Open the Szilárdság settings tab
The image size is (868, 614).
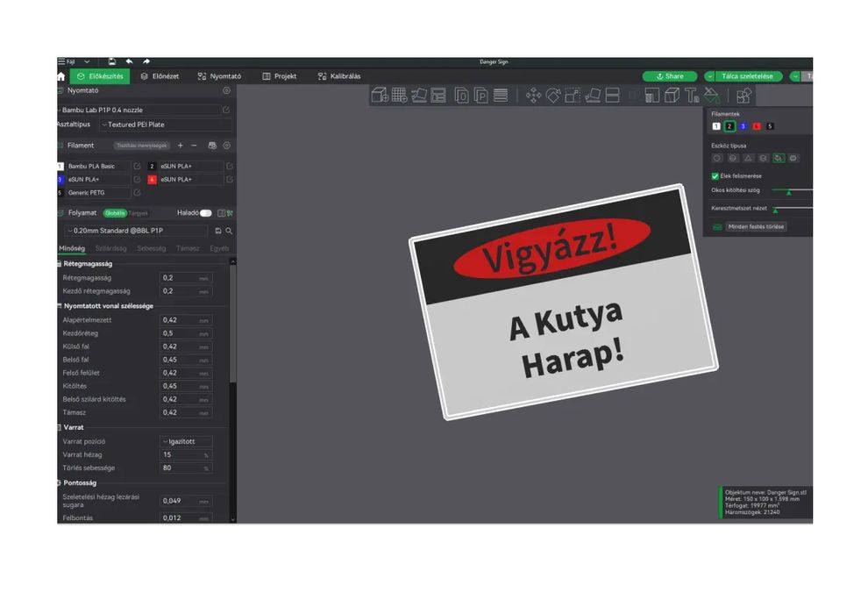point(110,248)
